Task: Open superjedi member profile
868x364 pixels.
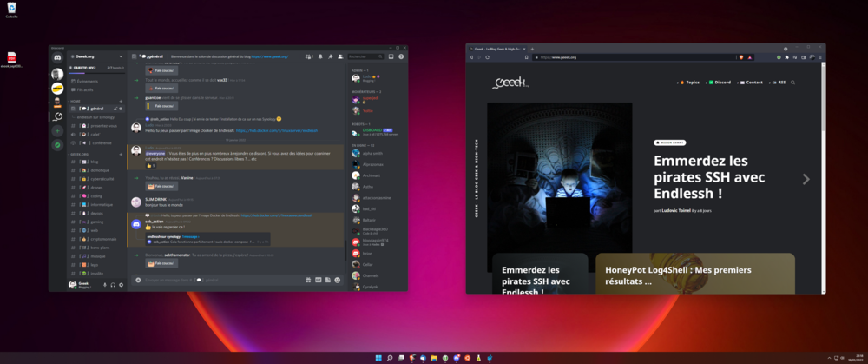Action: click(377, 100)
